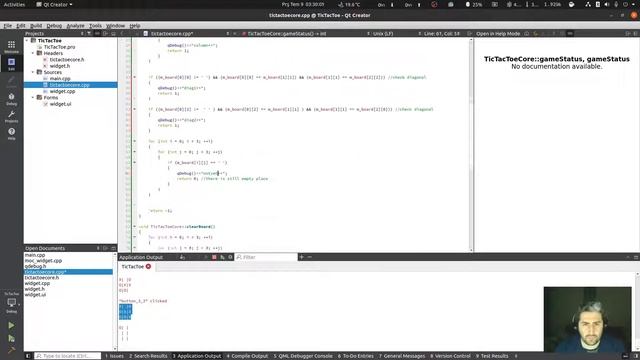640x360 pixels.
Task: Open Activities overview in top bar
Action: pyautogui.click(x=14, y=4)
